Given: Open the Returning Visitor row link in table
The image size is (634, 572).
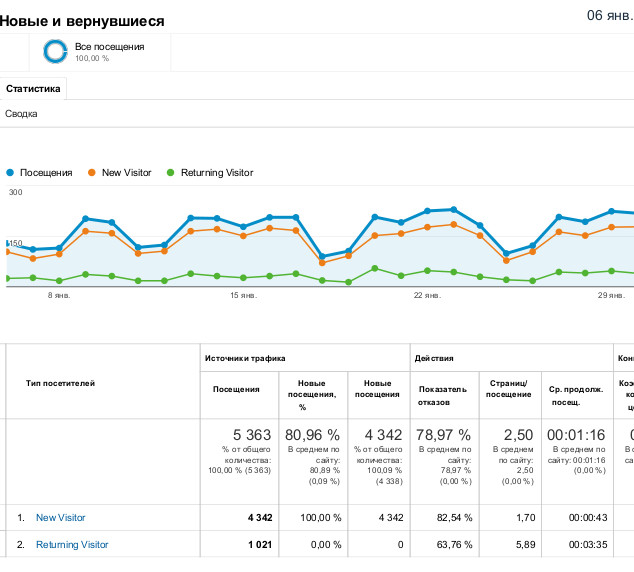Looking at the screenshot, I should tap(72, 545).
